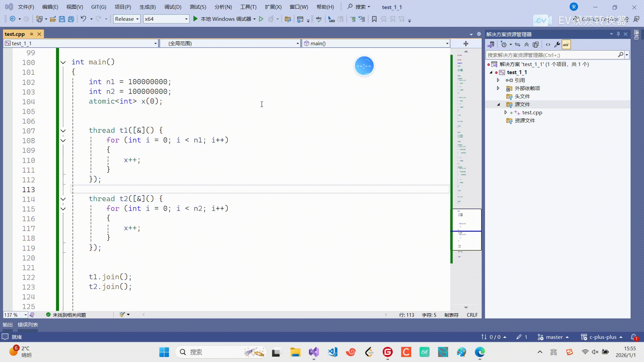Click the Undo arrow icon
This screenshot has height=362, width=644.
84,19
